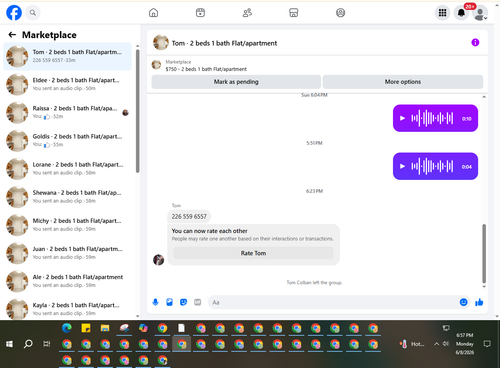Play the 0:04 audio clip
Image resolution: width=500 pixels, height=368 pixels.
coord(402,166)
